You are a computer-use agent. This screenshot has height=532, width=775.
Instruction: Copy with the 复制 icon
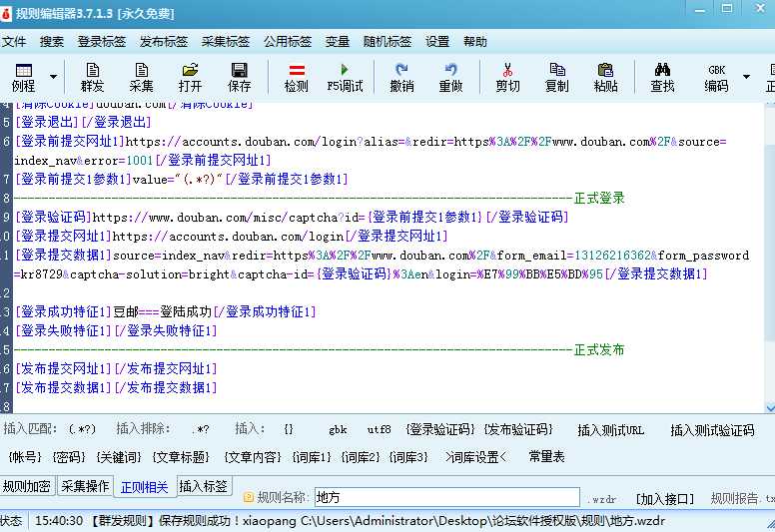click(x=557, y=78)
